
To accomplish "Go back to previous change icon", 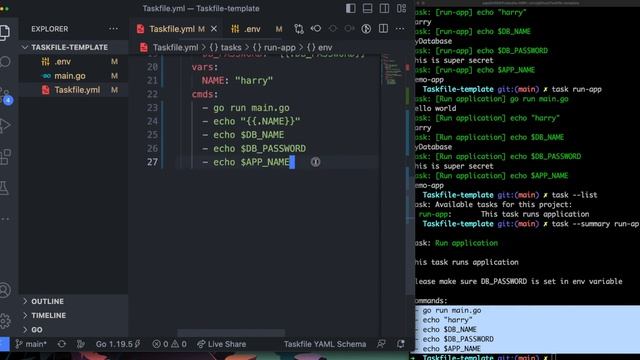I will (316, 29).
